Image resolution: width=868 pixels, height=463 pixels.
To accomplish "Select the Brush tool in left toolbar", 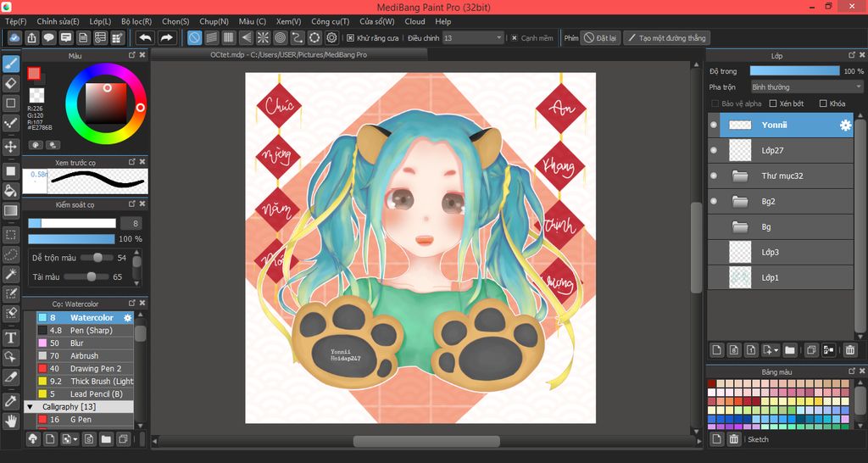I will pos(10,64).
